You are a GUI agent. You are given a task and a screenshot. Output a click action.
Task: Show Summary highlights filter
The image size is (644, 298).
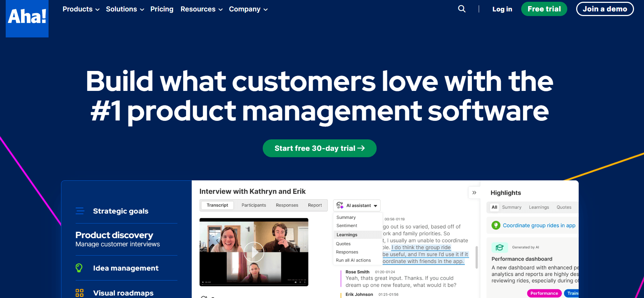512,207
